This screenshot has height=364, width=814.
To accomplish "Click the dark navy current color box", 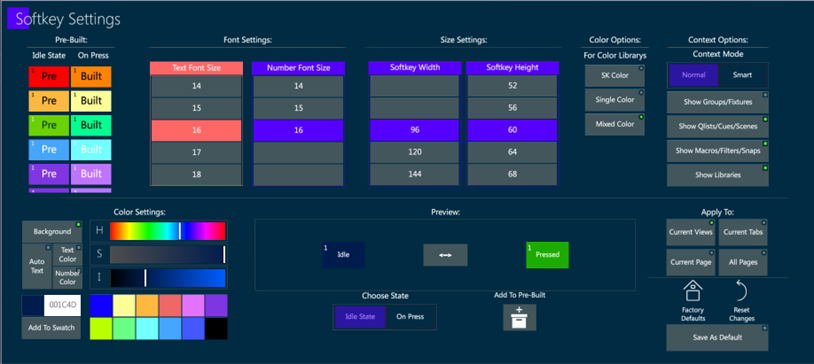I will point(33,305).
